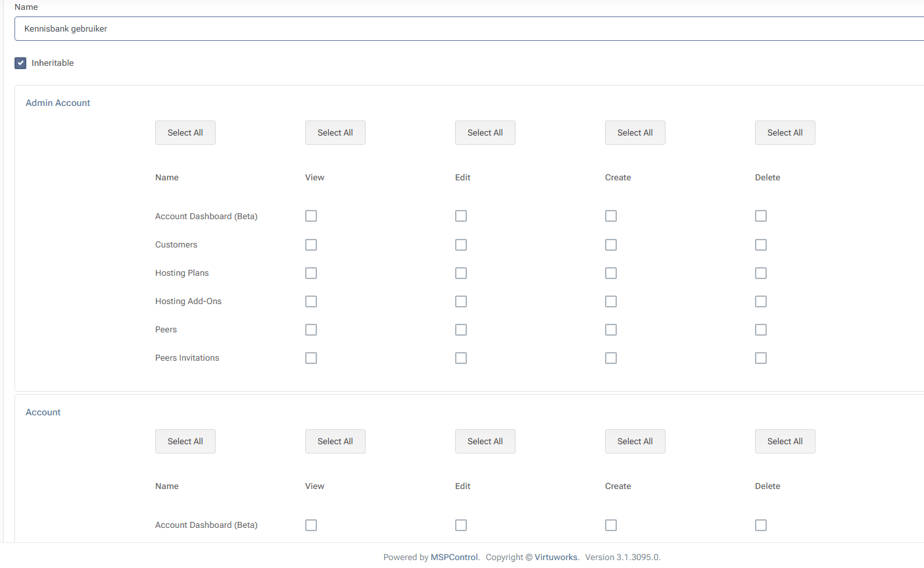Enable Edit for Account section Dashboard (Beta)
924x568 pixels.
click(x=461, y=525)
